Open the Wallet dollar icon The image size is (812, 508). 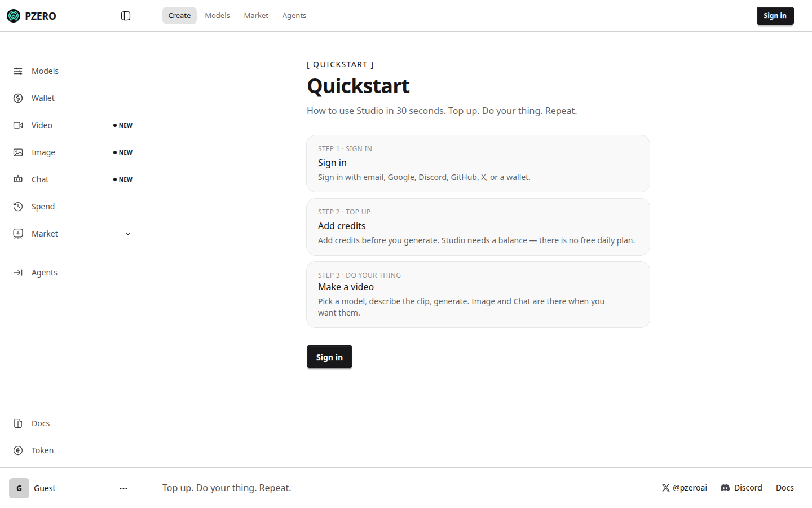pos(18,98)
